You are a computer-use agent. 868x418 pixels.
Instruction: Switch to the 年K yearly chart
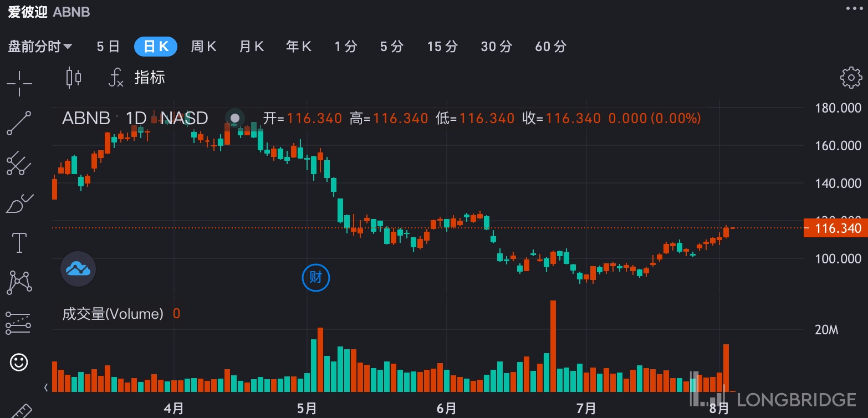point(299,47)
